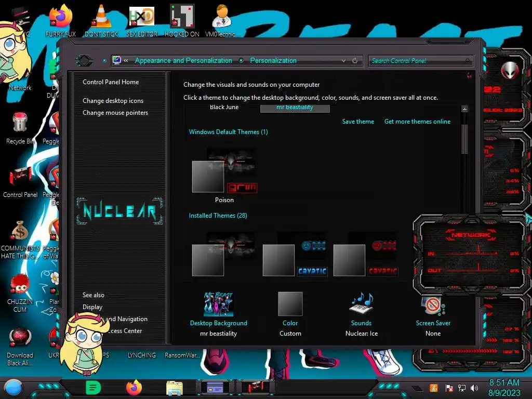Screen dimensions: 532x399
Task: Click the Action Center flag tray icon
Action: coord(449,388)
